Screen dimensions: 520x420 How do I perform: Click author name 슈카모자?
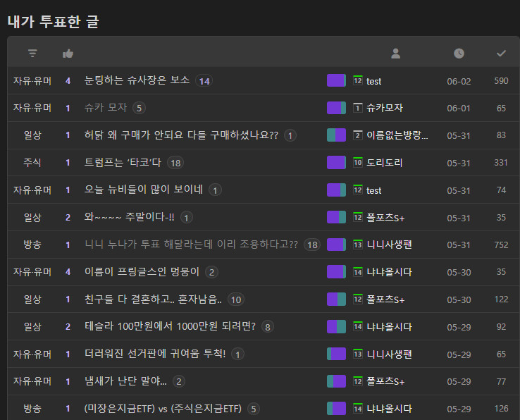(384, 108)
